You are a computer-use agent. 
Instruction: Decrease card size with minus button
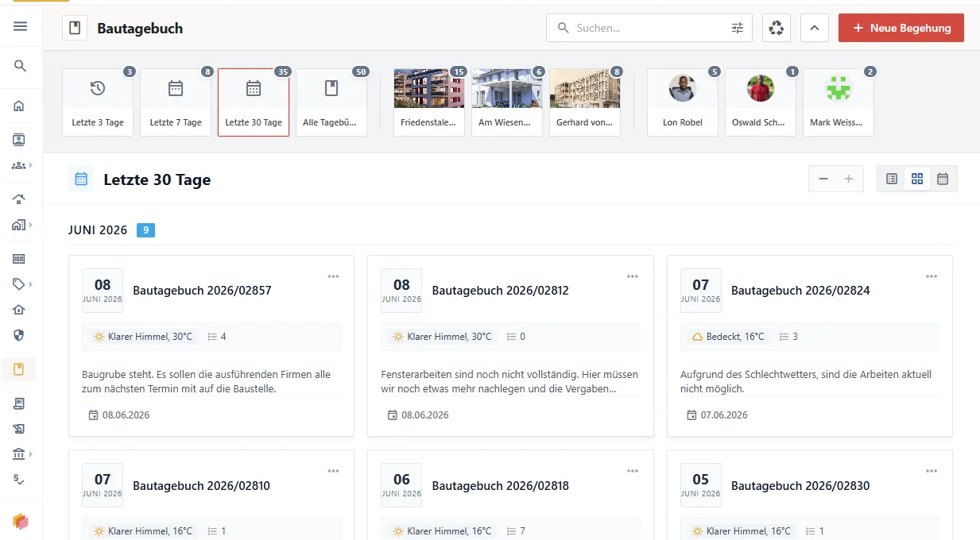[x=823, y=179]
